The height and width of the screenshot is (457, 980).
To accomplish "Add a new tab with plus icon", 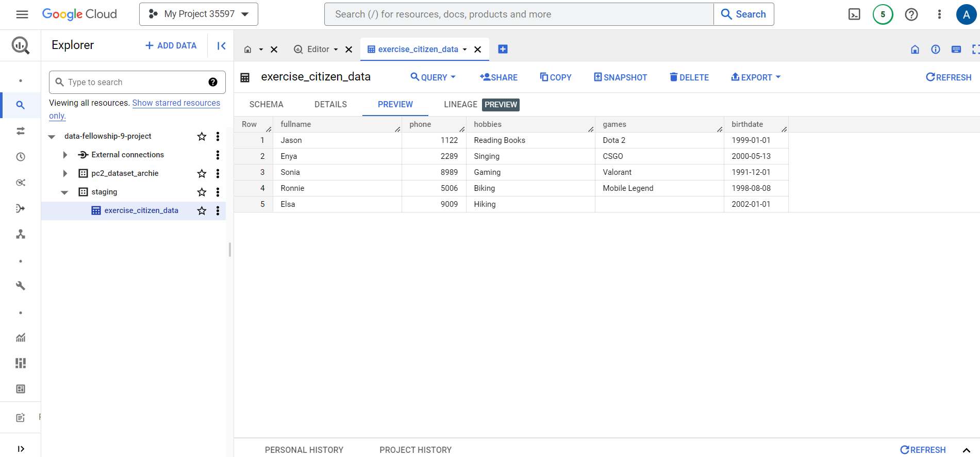I will coord(503,49).
